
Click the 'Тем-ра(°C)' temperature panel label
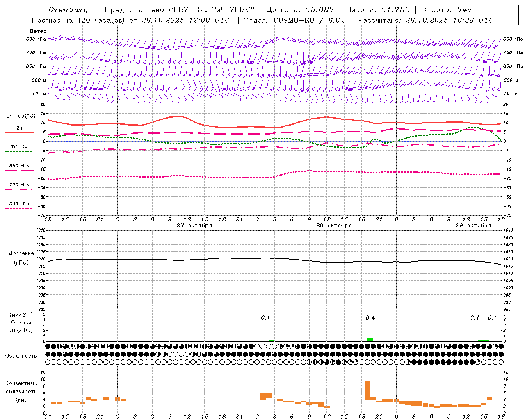[x=19, y=116]
